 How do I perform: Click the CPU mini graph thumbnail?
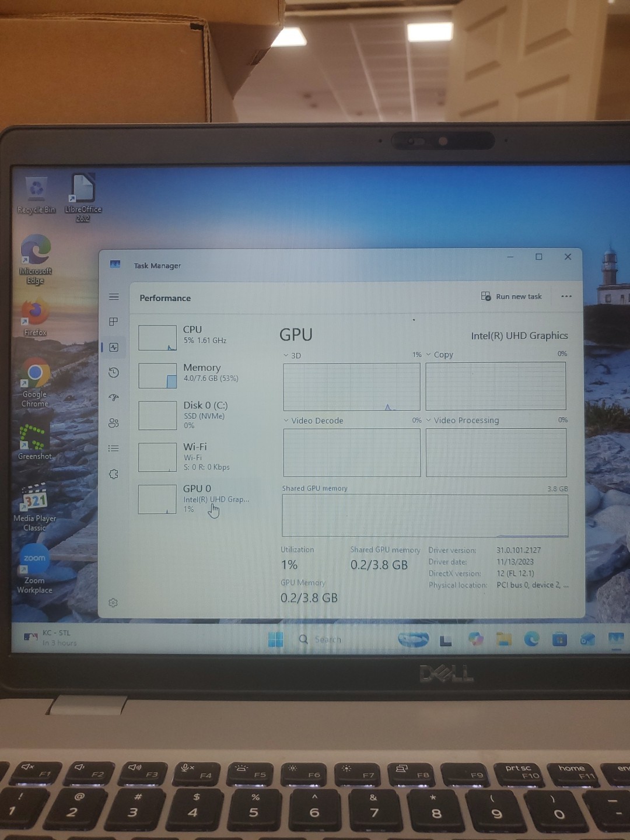[x=157, y=338]
